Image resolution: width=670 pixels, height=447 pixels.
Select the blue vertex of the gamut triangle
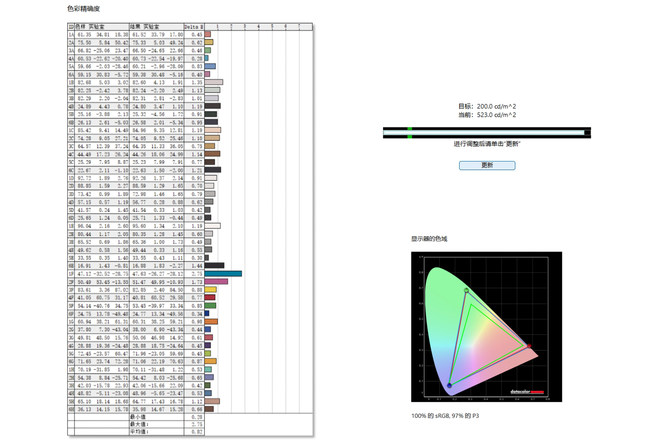pos(449,385)
